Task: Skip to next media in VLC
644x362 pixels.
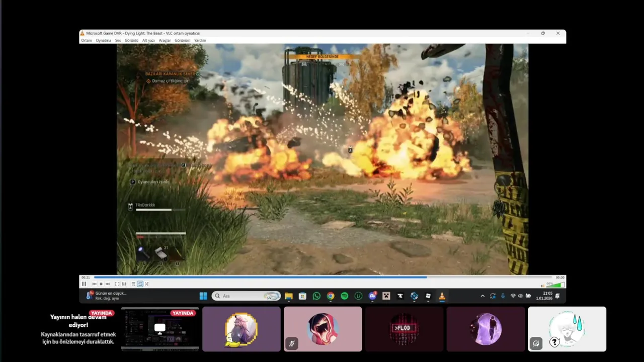Action: 107,284
